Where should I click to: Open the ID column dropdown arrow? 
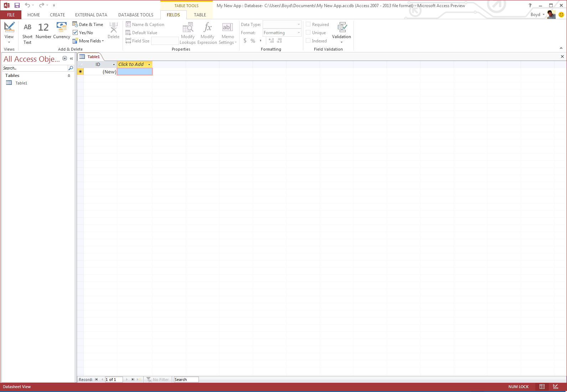(x=114, y=65)
